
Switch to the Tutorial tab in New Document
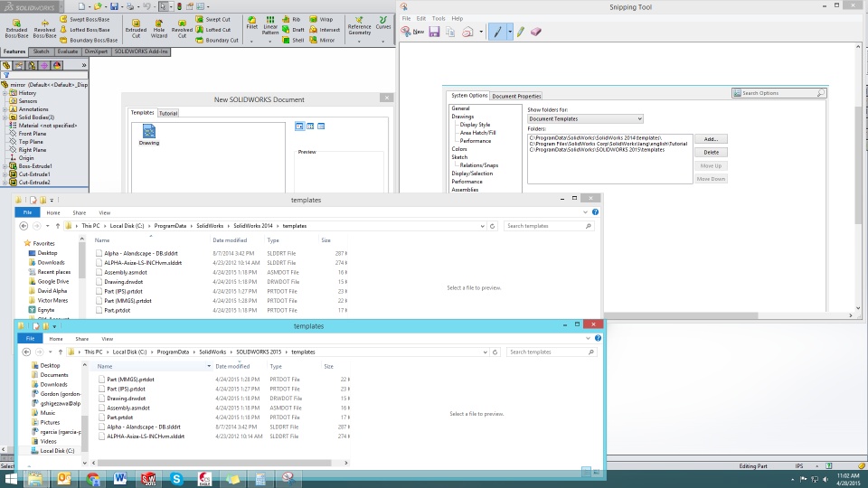tap(168, 113)
